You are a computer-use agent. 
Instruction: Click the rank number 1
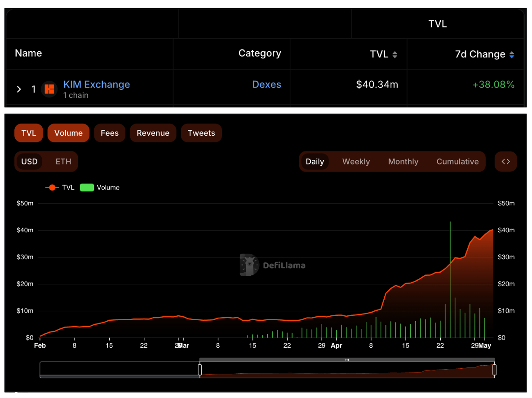33,89
